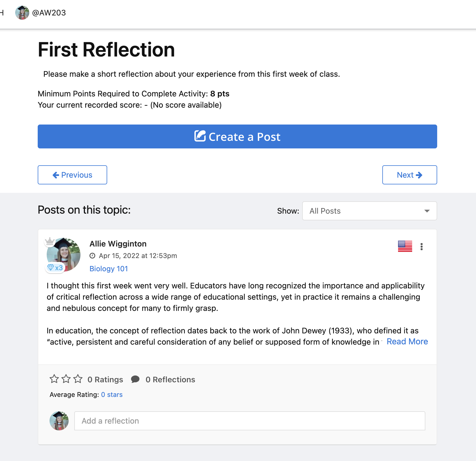Go to the Previous activity
This screenshot has width=476, height=461.
[x=72, y=175]
